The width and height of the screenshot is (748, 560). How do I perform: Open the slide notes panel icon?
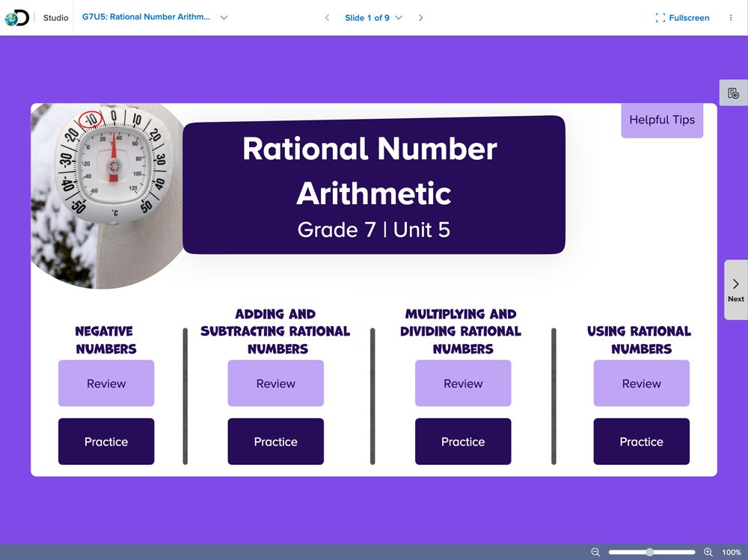pos(733,93)
